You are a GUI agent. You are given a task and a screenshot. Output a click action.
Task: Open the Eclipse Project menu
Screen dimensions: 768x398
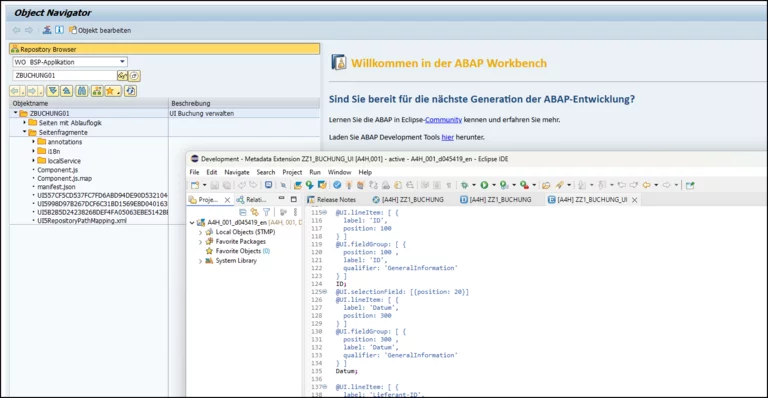[292, 172]
